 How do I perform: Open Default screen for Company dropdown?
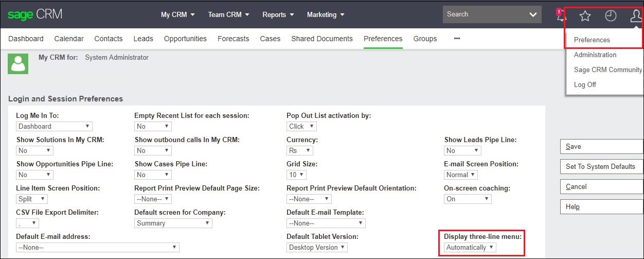pos(173,223)
